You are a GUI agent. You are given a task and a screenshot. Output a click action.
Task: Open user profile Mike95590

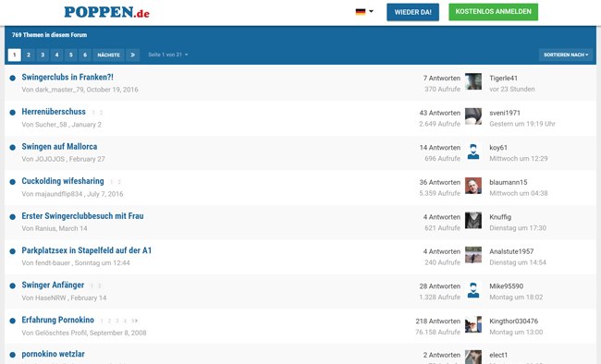coord(507,286)
